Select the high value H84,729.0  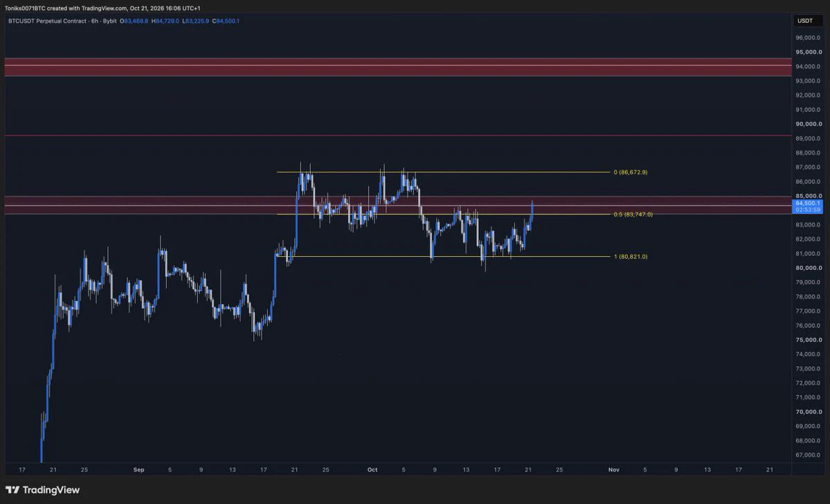point(165,21)
